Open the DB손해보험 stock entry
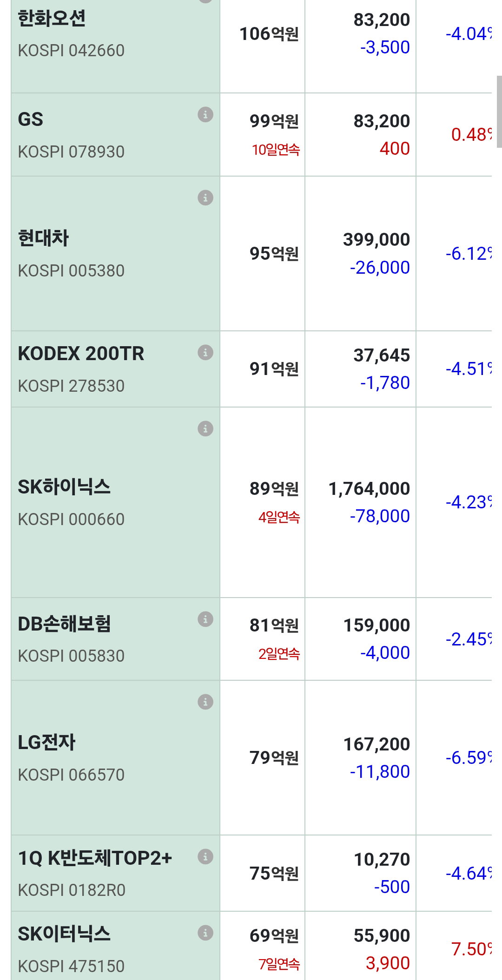The height and width of the screenshot is (980, 502). [x=64, y=624]
